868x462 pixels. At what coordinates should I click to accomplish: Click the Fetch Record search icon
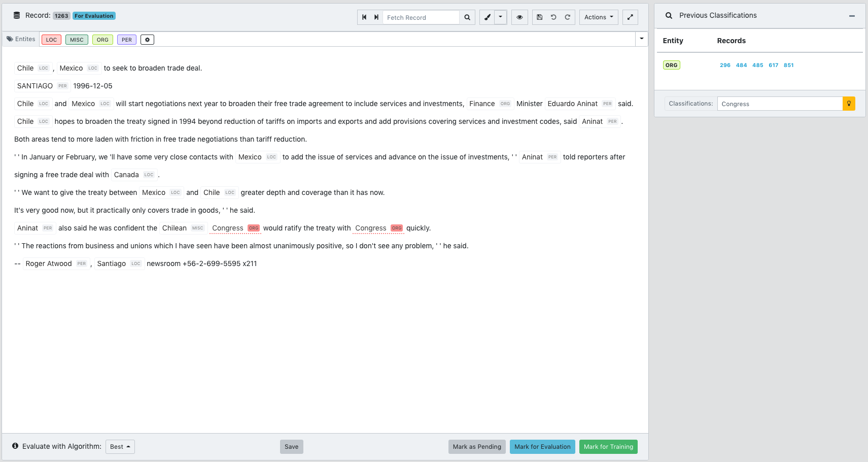coord(467,17)
